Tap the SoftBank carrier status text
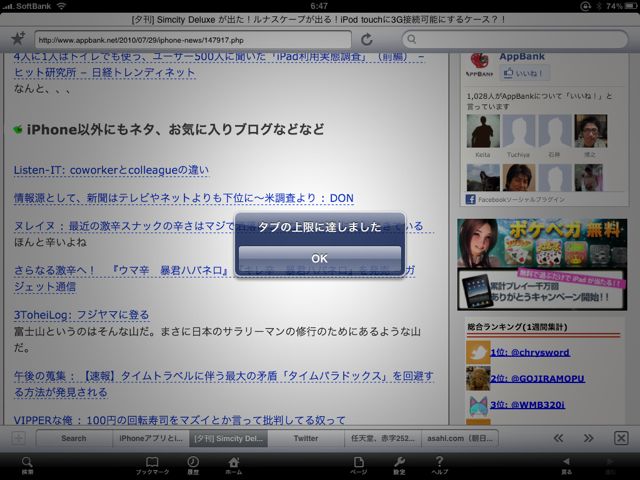640x480 pixels. (x=33, y=6)
